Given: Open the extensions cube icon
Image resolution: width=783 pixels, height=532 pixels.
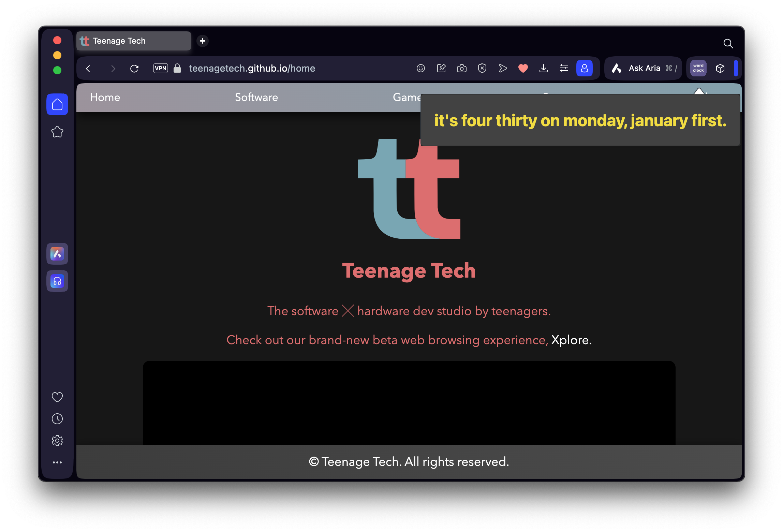Looking at the screenshot, I should tap(720, 68).
